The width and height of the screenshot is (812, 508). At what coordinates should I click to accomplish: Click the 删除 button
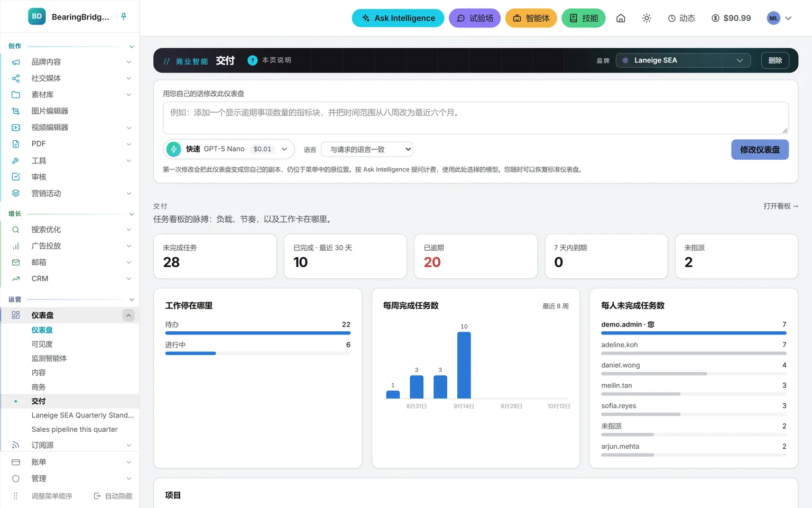(x=775, y=60)
